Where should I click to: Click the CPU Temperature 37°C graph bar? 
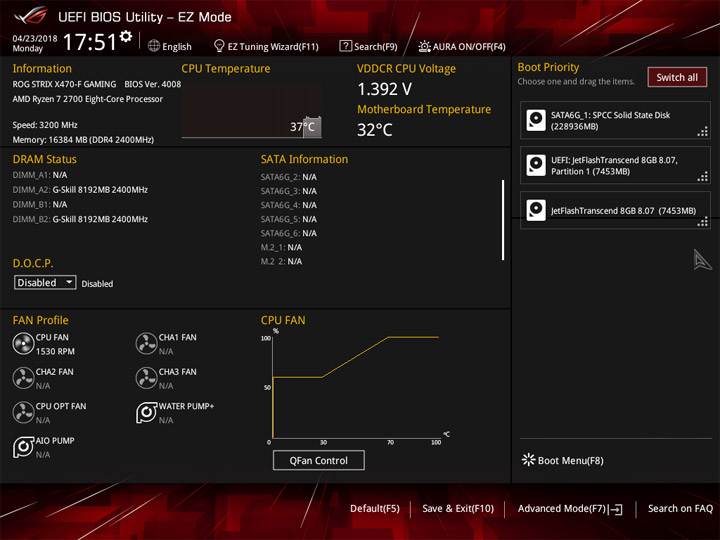pos(312,127)
